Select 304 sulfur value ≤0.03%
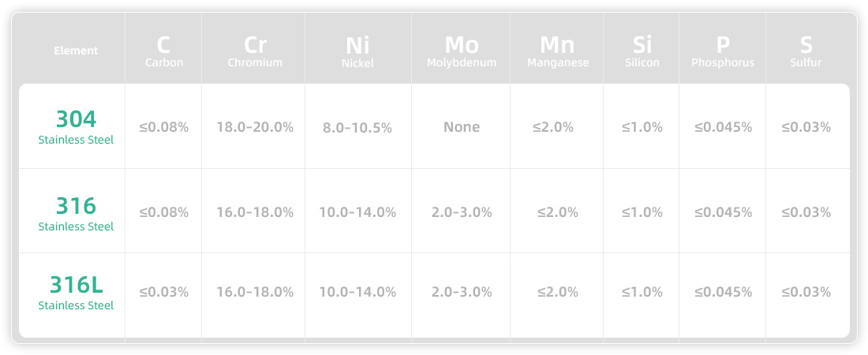The height and width of the screenshot is (355, 868). point(806,127)
